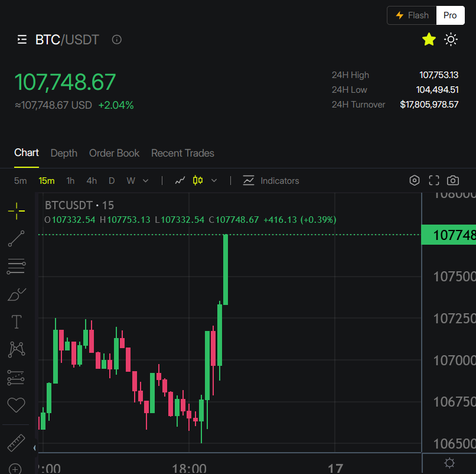Open chart settings hexagon icon

[x=415, y=180]
